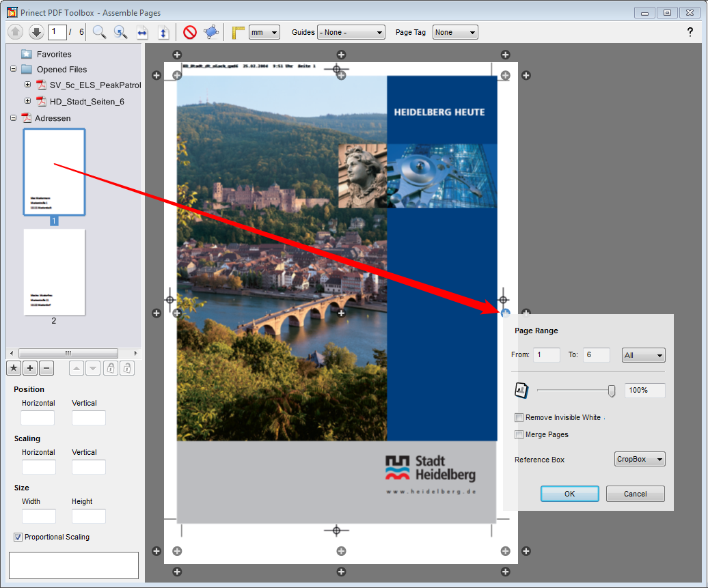Select HD_Stadt_Seiten_6 in file tree
Screen dimensions: 708x588
(86, 102)
